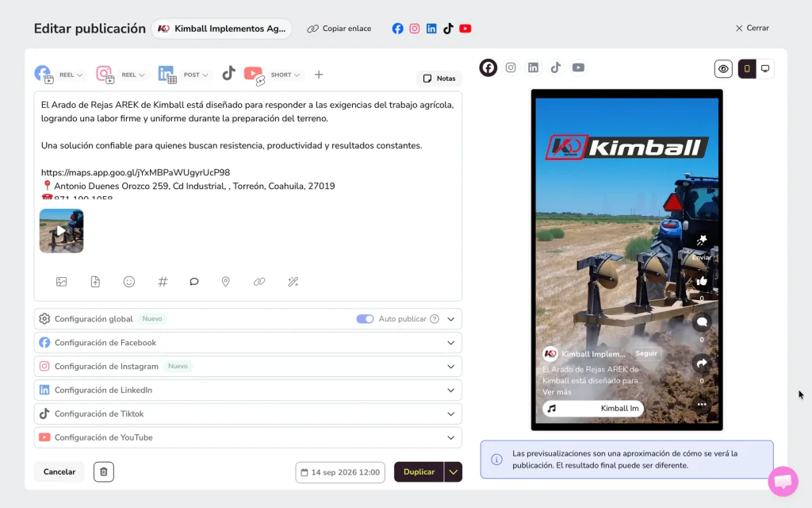
Task: Click the Google Maps link in caption
Action: 135,172
